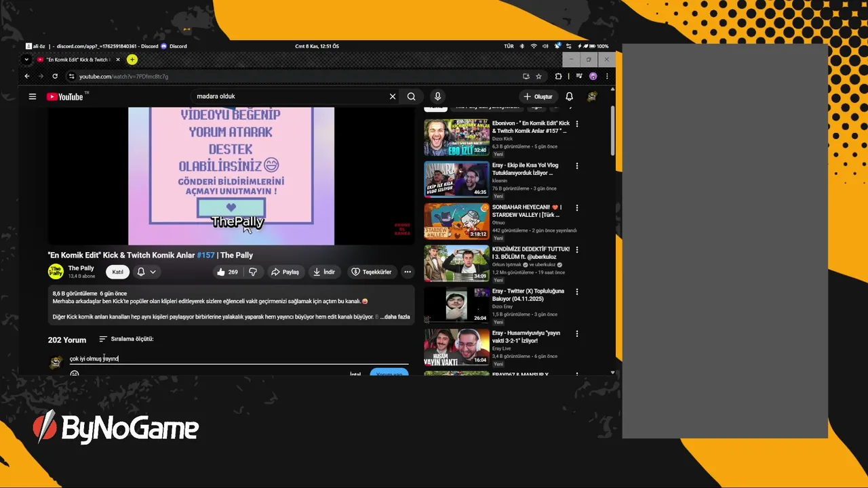Open options for KENDİMİZE DEDEKTİF TUTTUK video
This screenshot has height=488, width=868.
tap(577, 249)
